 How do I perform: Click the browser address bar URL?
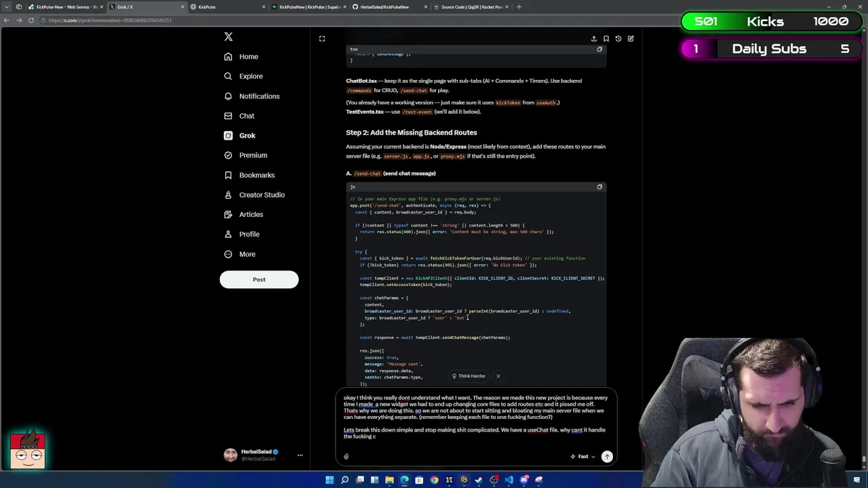pyautogui.click(x=110, y=20)
